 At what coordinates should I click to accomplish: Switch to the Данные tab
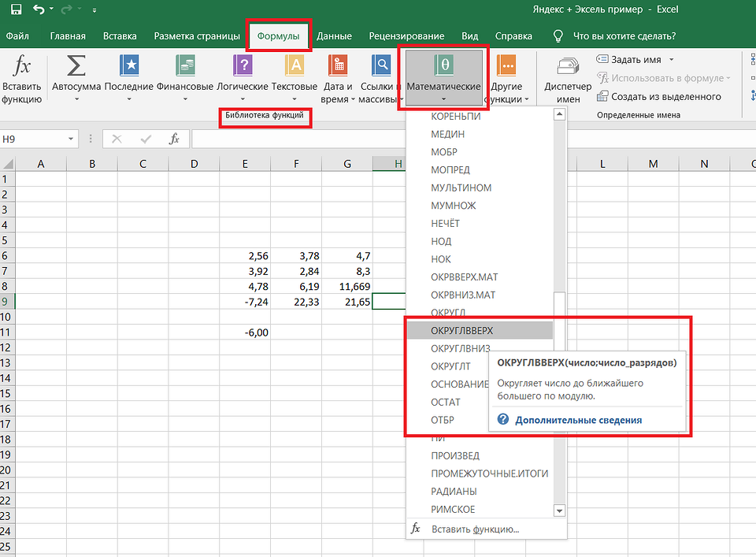click(334, 35)
